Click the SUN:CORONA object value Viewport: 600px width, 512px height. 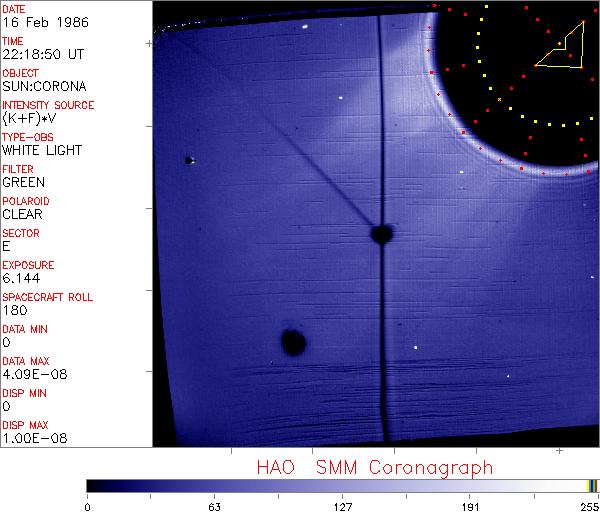(44, 86)
